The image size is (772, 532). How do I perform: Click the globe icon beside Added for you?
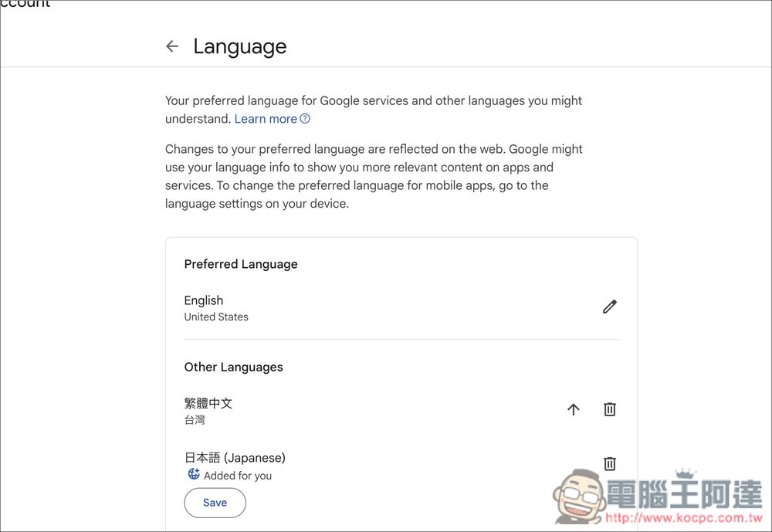click(x=194, y=474)
